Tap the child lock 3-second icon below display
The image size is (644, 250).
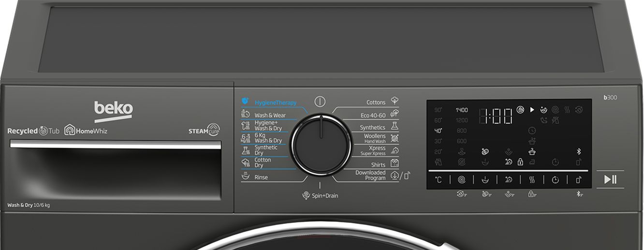tap(532, 194)
